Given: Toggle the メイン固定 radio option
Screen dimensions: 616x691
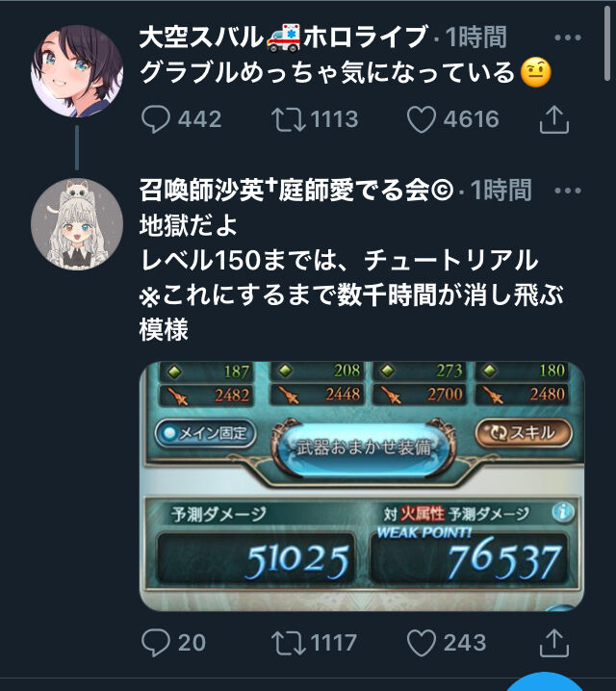Looking at the screenshot, I should [x=206, y=434].
